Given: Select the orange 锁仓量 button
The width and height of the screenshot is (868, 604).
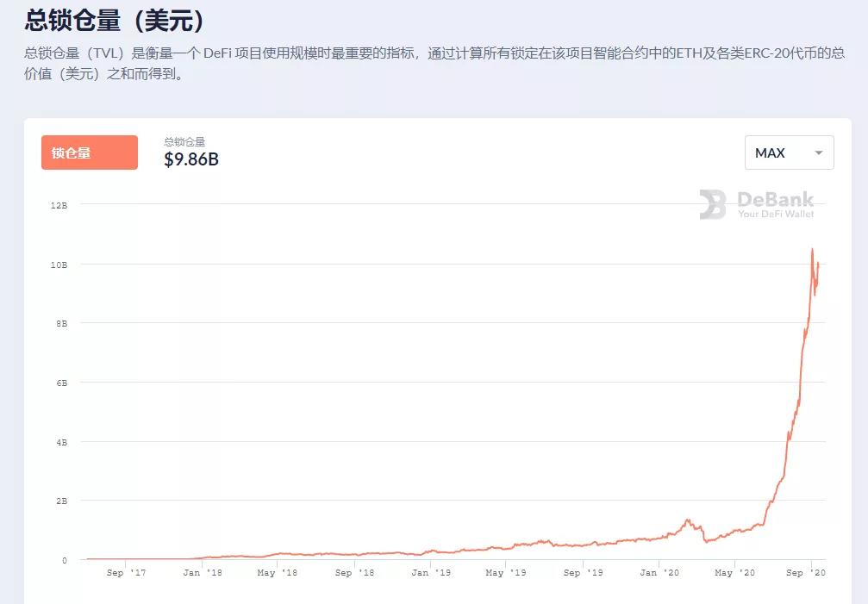Looking at the screenshot, I should [90, 153].
